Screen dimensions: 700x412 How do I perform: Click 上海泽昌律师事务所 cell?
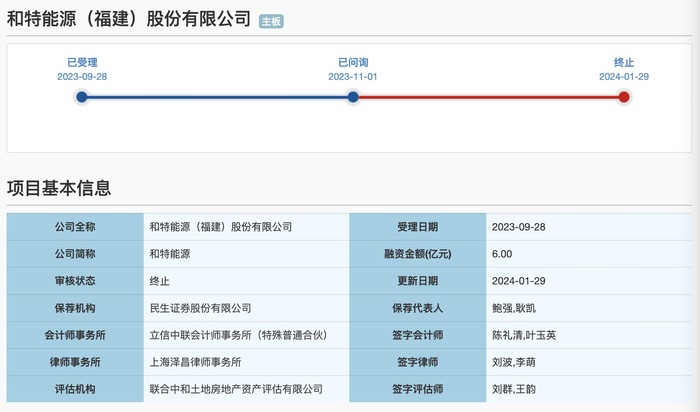tap(246, 362)
